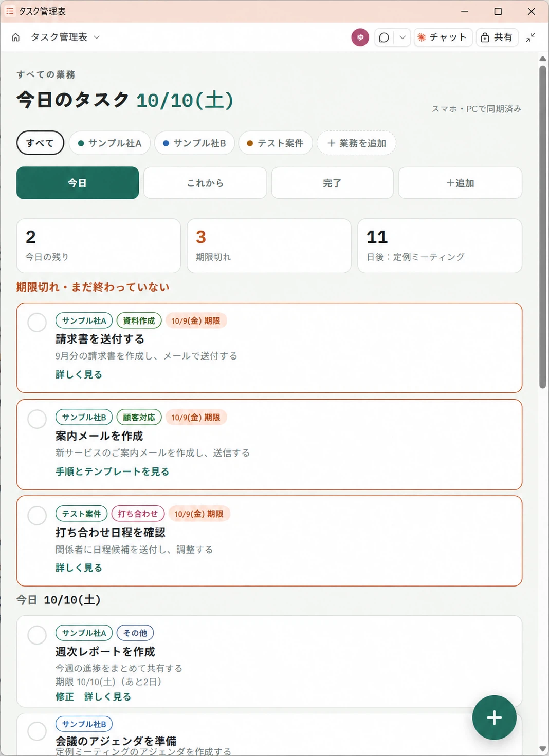Open 詳しく見る under 週次レポートを作成
Image resolution: width=549 pixels, height=756 pixels.
point(107,696)
